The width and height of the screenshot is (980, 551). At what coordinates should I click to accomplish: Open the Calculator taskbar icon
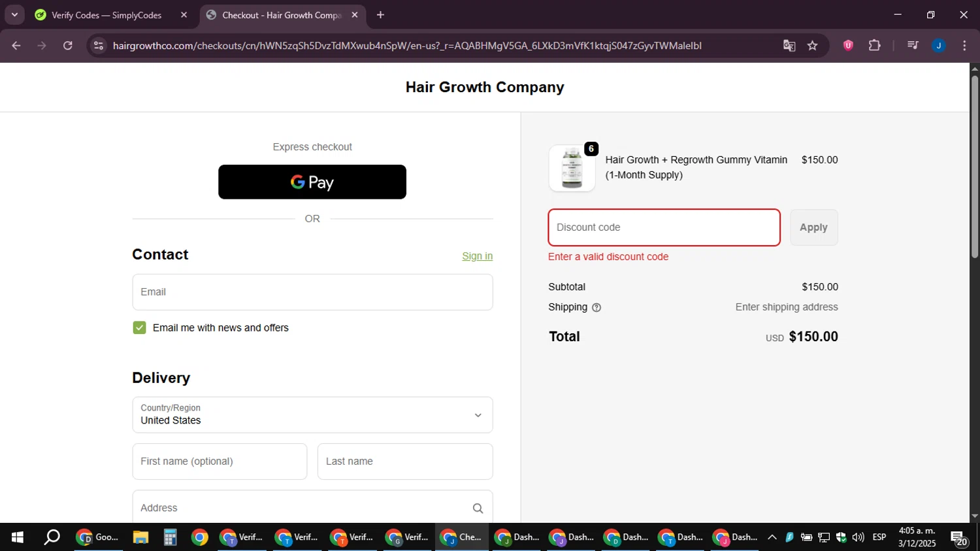[170, 537]
